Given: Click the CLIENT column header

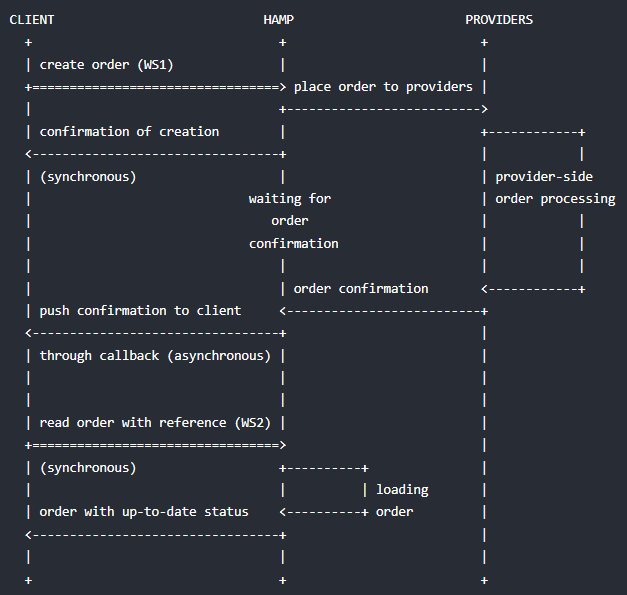Looking at the screenshot, I should [31, 20].
